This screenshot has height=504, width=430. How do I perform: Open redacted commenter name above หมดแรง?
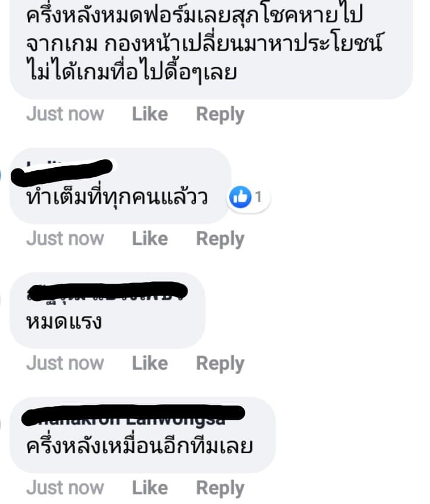click(107, 291)
